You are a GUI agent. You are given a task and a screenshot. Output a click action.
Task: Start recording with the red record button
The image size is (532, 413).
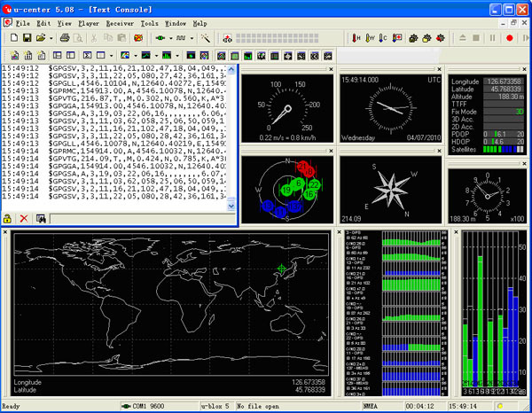click(x=509, y=38)
